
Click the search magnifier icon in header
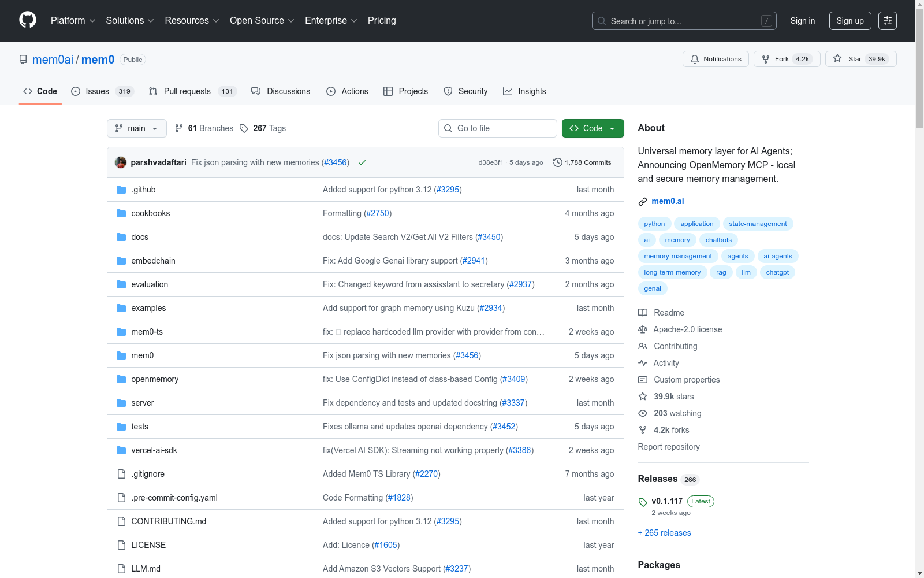602,21
